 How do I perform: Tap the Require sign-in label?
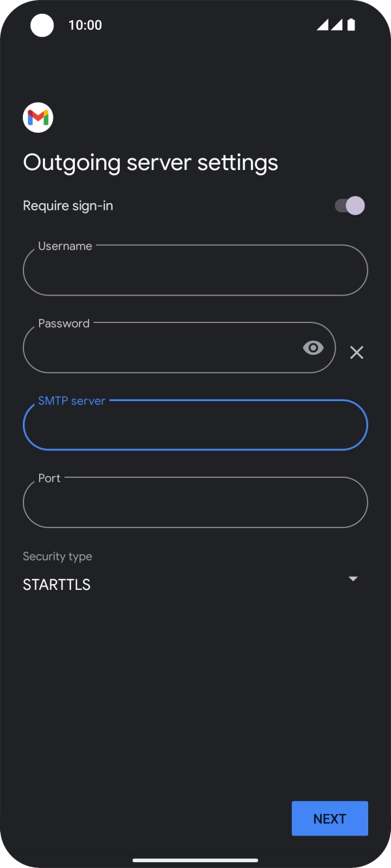pyautogui.click(x=68, y=205)
